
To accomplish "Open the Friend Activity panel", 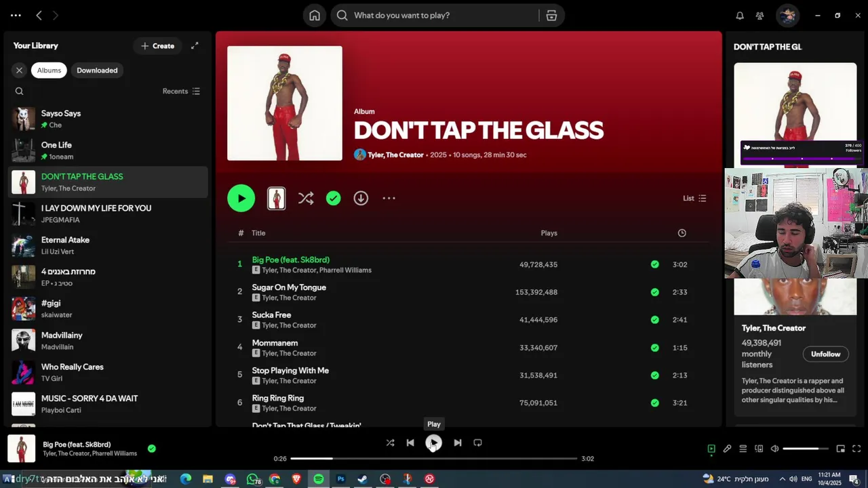I will click(x=759, y=16).
